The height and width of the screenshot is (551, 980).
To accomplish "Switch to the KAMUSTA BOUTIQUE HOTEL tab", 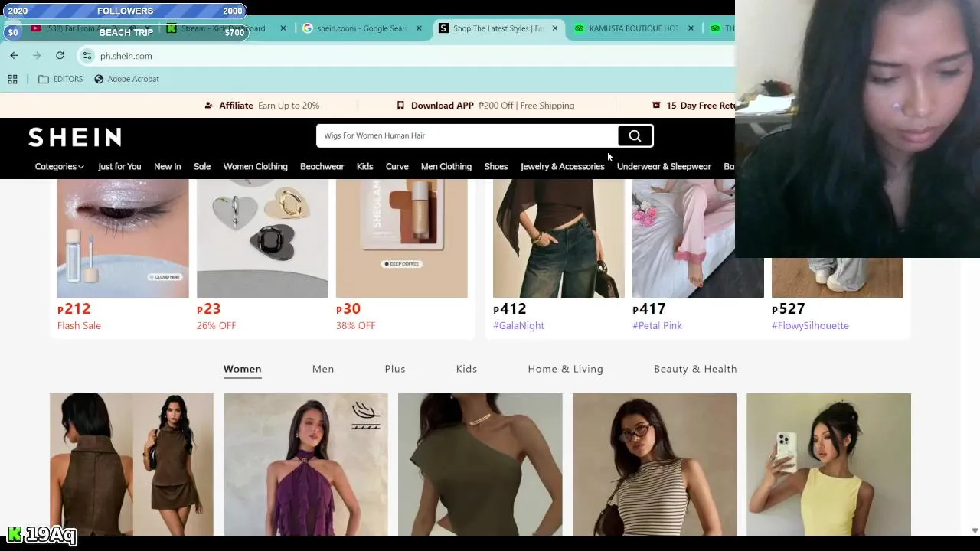I will click(632, 28).
